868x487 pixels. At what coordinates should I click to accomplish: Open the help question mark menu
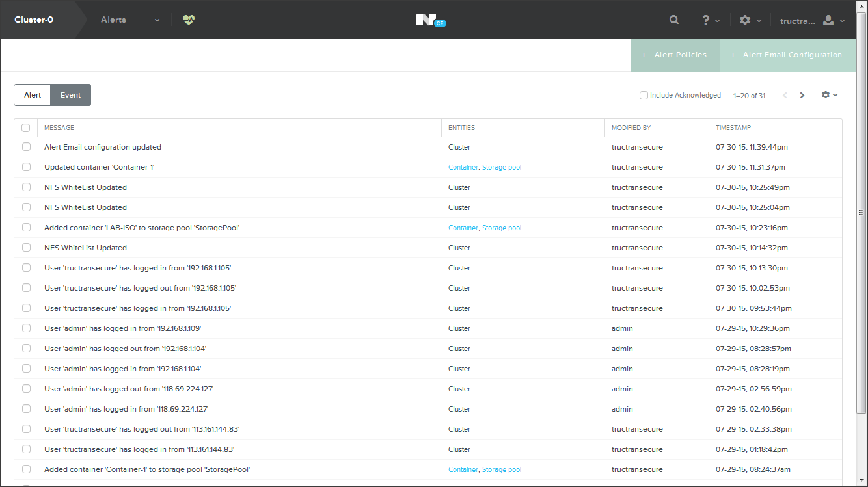point(710,20)
